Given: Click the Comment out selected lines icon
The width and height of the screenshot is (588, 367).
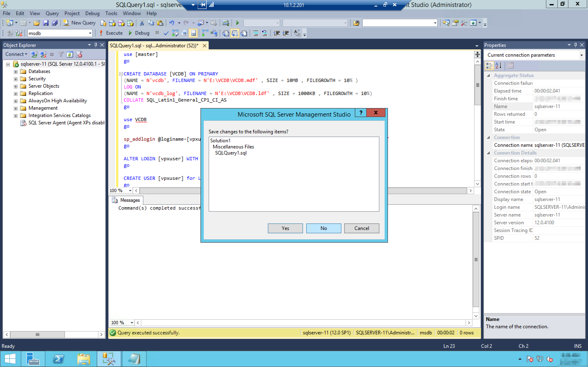Looking at the screenshot, I should tap(255, 33).
